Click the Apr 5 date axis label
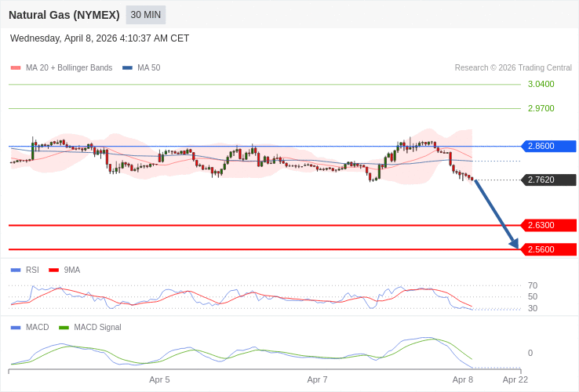This screenshot has width=579, height=392. (x=159, y=379)
